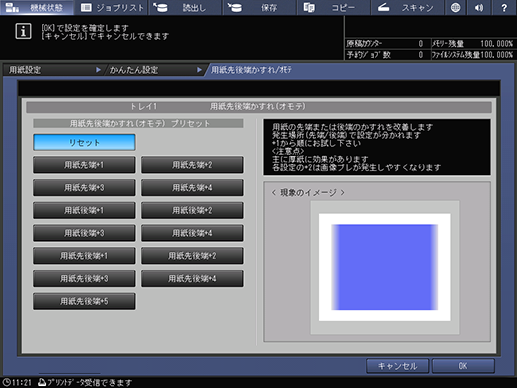The width and height of the screenshot is (517, 388).
Task: Select preset 用紙先後端+3
Action: tap(84, 278)
